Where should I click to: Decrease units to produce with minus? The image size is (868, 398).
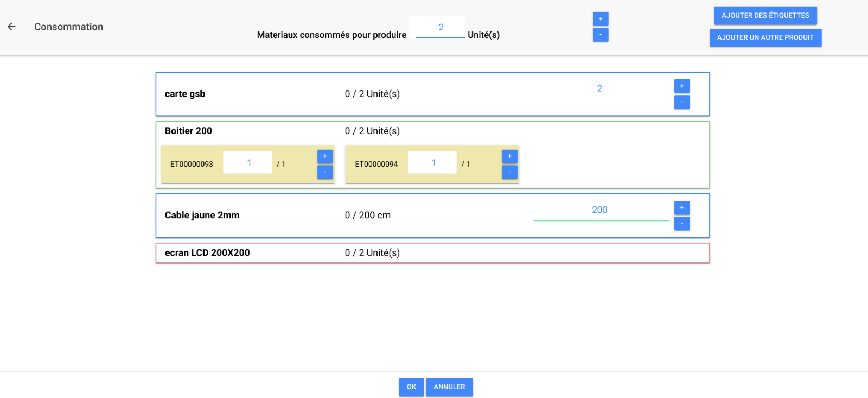[600, 35]
